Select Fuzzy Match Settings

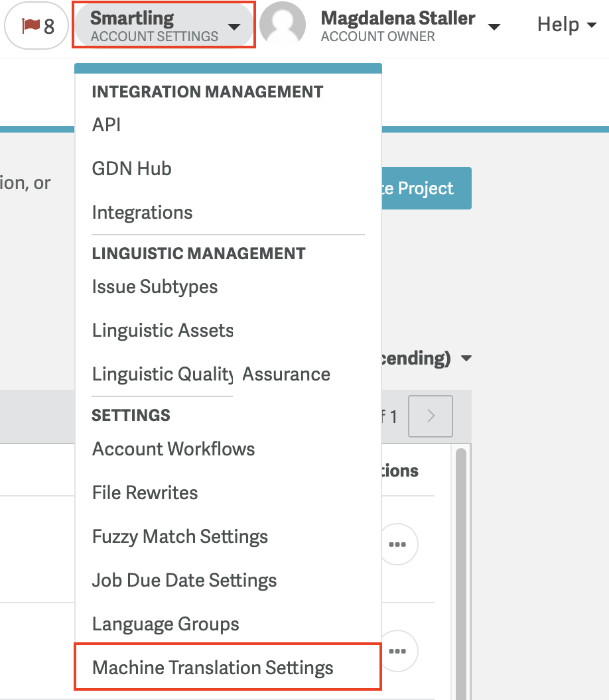coord(180,536)
